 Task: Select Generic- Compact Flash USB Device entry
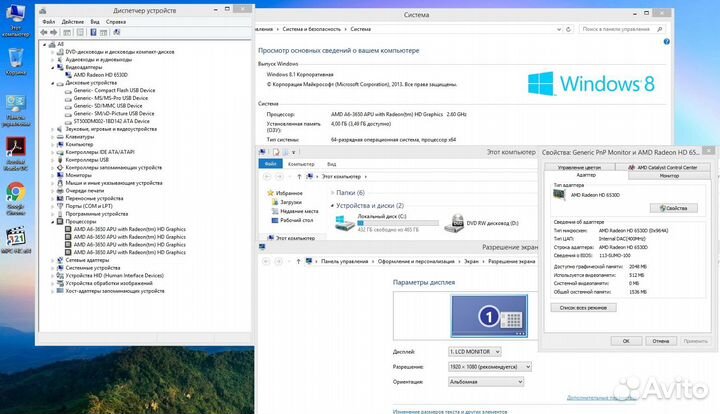tap(114, 90)
